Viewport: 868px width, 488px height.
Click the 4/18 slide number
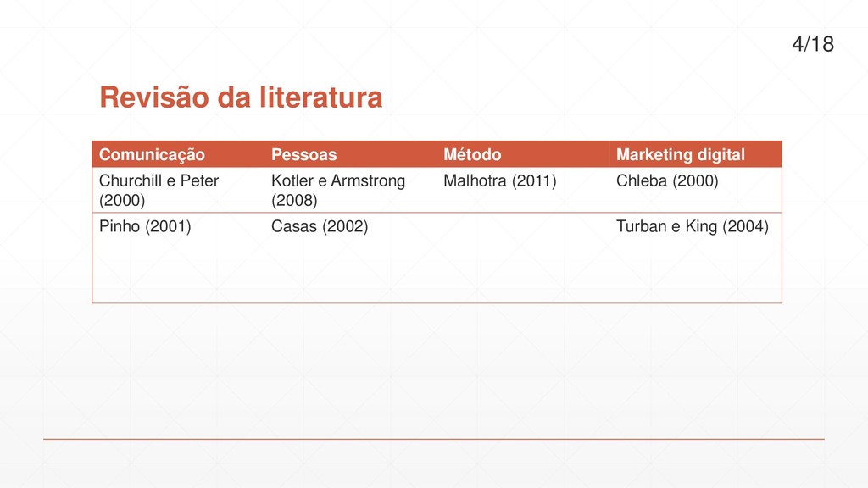pos(813,44)
